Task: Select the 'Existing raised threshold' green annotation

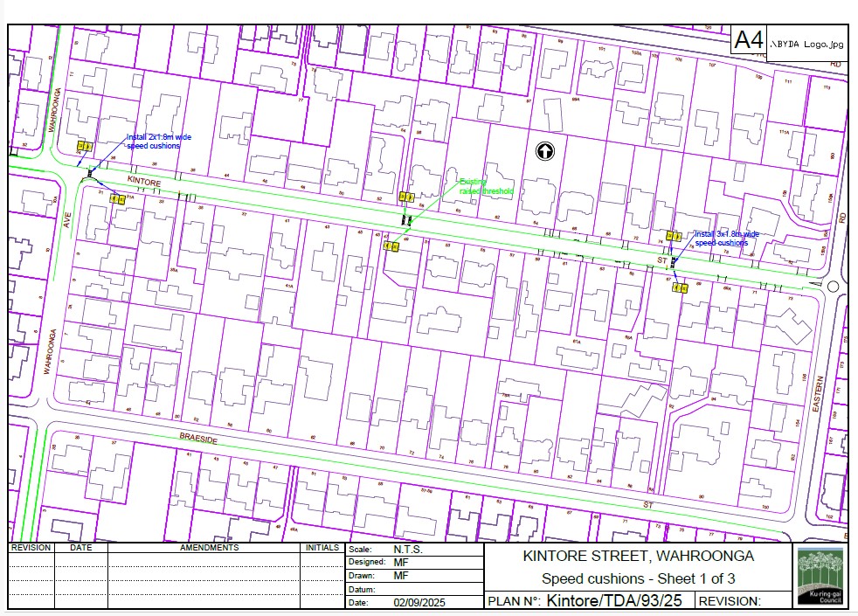Action: (x=488, y=187)
